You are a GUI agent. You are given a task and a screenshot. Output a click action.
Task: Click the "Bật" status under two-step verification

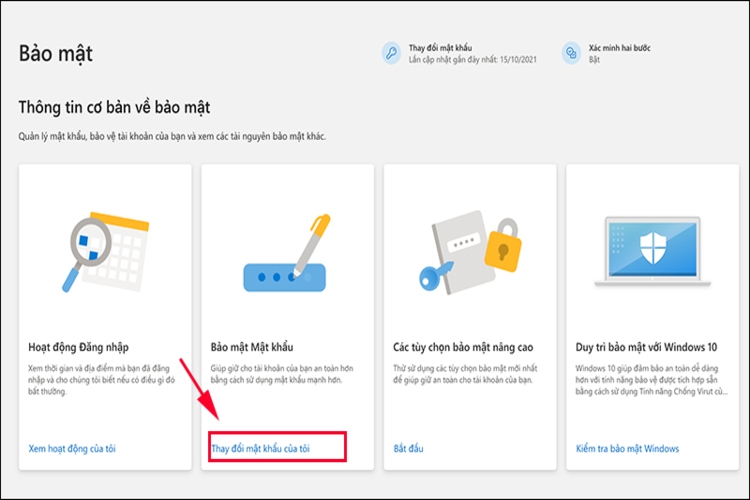[x=595, y=60]
